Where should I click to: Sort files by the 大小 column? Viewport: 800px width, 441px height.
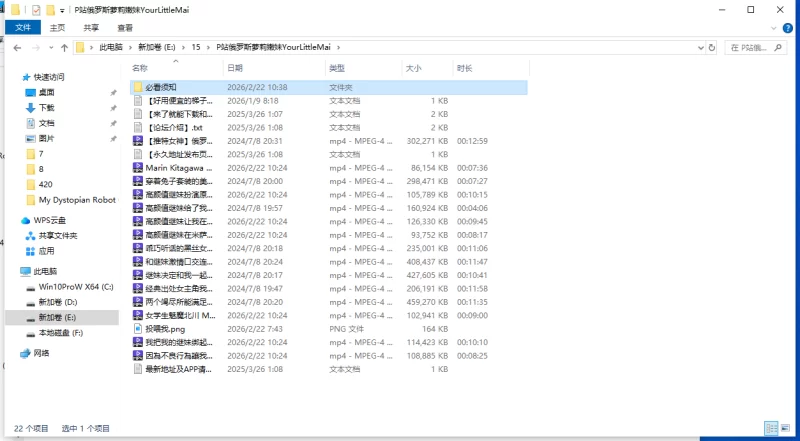(413, 68)
